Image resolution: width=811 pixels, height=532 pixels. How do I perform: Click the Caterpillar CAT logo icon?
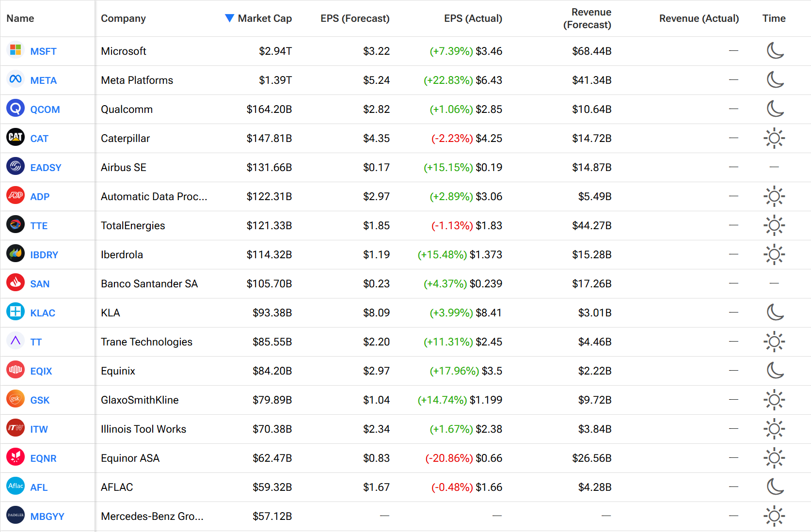pos(16,137)
